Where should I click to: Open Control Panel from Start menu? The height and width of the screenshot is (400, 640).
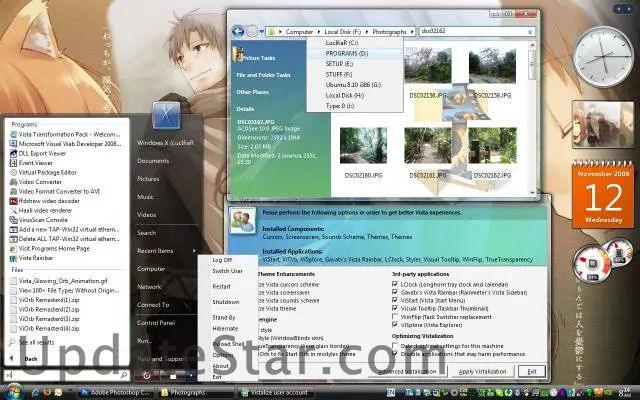point(156,323)
